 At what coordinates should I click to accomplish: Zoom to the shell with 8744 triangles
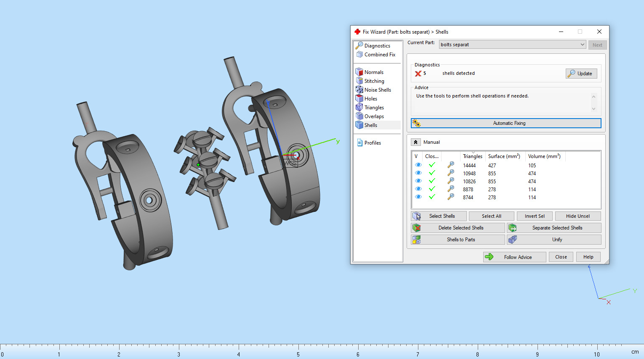(450, 197)
